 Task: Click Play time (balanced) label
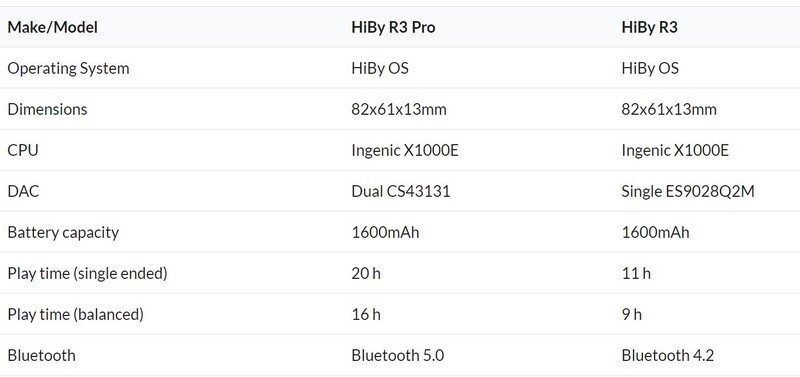click(76, 314)
